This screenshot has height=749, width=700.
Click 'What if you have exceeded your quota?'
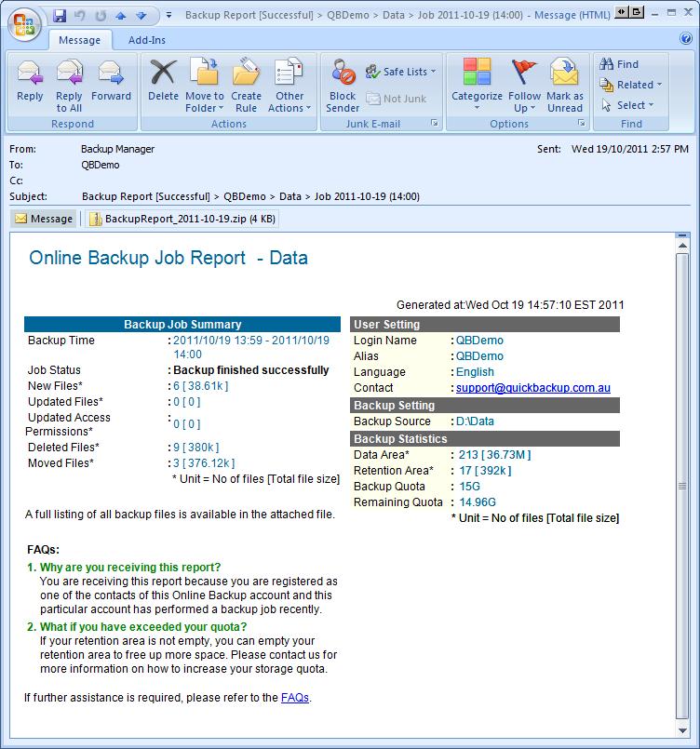pyautogui.click(x=143, y=627)
